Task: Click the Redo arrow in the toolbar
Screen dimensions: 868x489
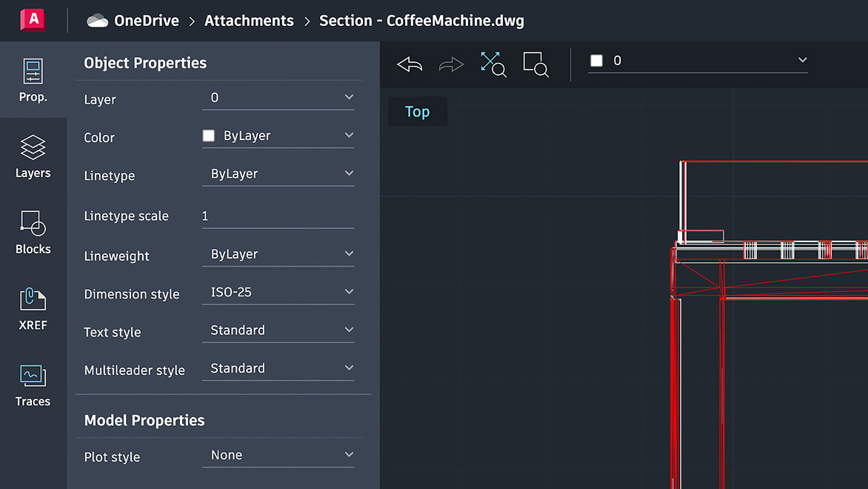Action: (x=451, y=64)
